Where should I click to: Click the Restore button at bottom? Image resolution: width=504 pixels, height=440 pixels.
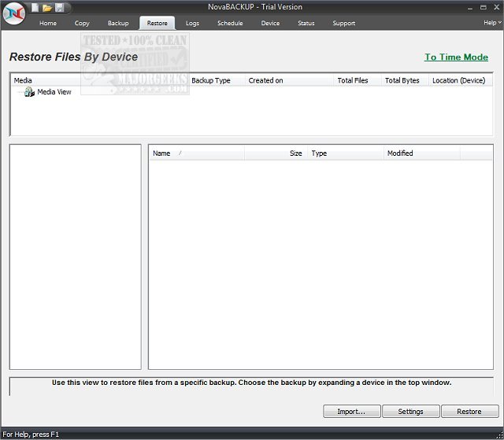(x=469, y=412)
